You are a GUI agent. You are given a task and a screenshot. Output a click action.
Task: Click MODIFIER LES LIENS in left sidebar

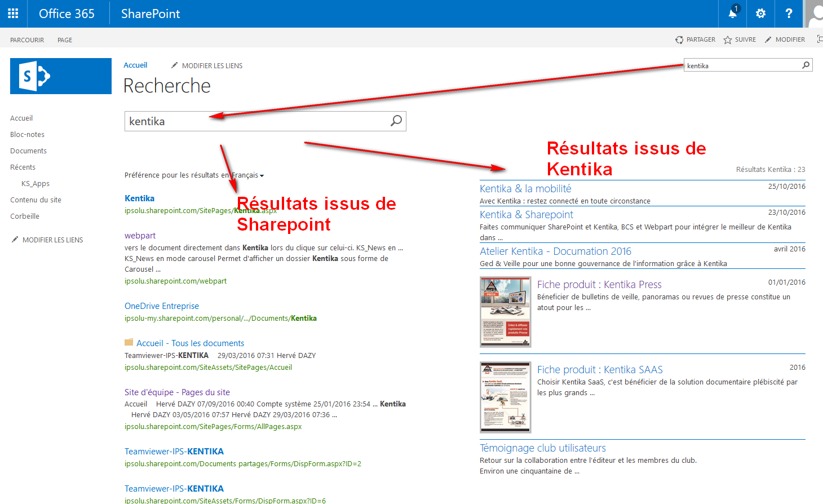[47, 240]
